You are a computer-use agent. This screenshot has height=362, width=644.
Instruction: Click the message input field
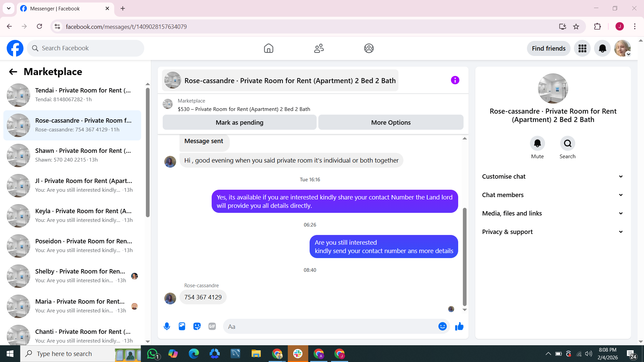330,326
